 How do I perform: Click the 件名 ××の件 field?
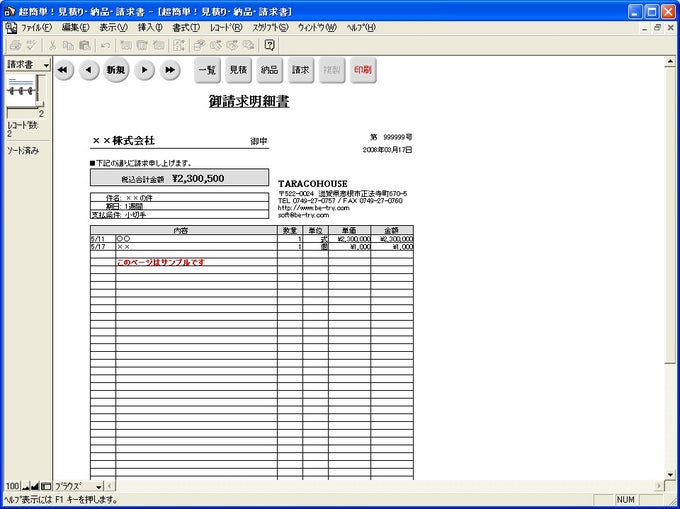click(x=179, y=198)
